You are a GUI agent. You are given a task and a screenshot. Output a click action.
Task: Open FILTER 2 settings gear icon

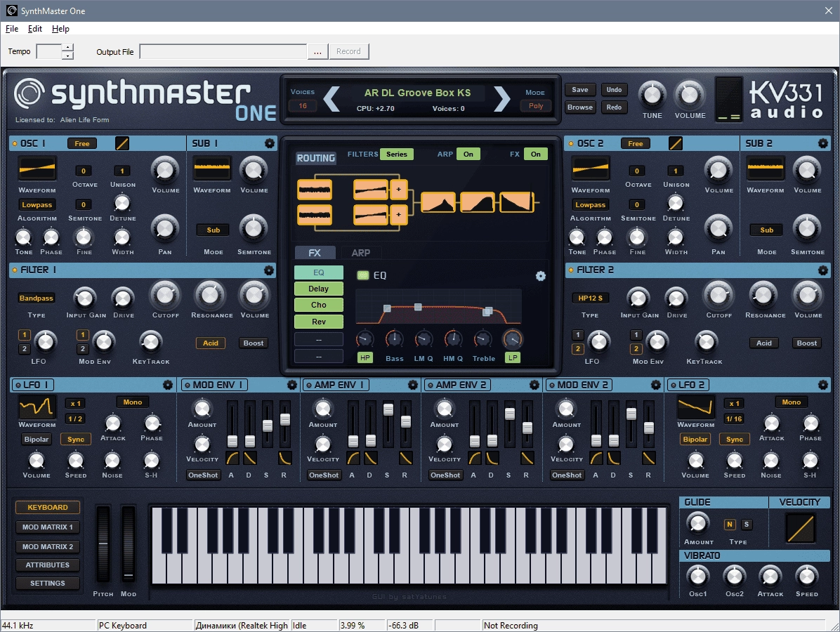click(x=823, y=270)
